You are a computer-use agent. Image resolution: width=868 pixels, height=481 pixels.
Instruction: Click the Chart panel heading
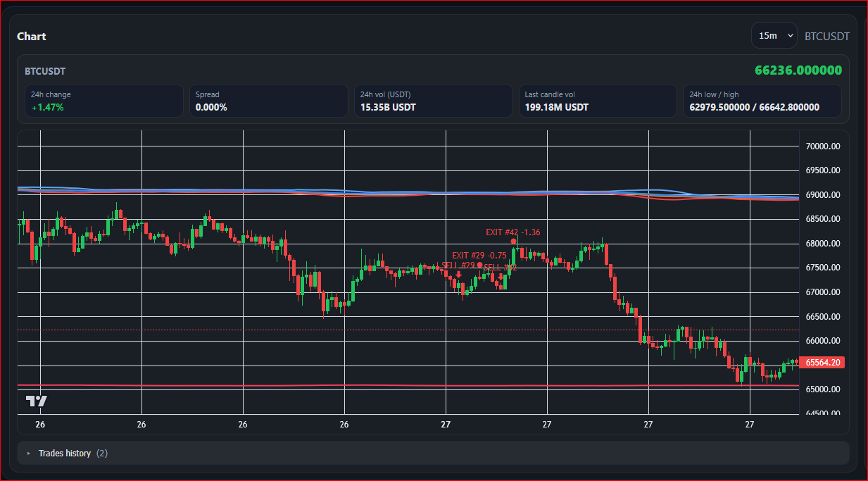(32, 37)
